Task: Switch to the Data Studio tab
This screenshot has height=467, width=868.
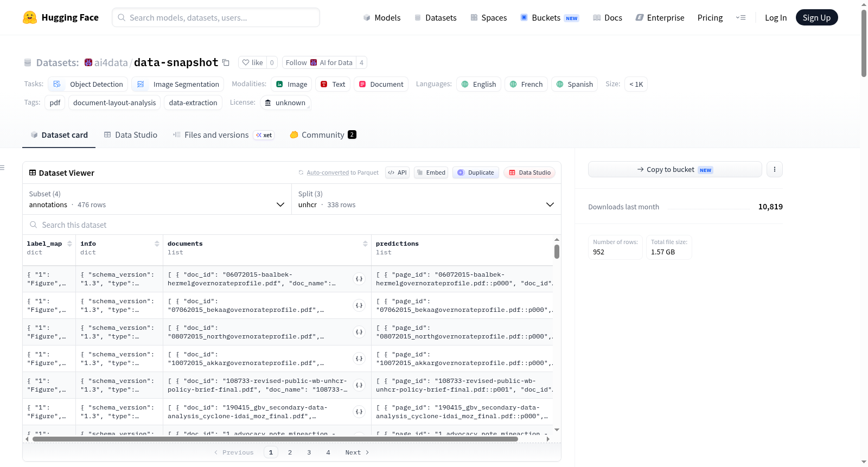Action: click(131, 135)
